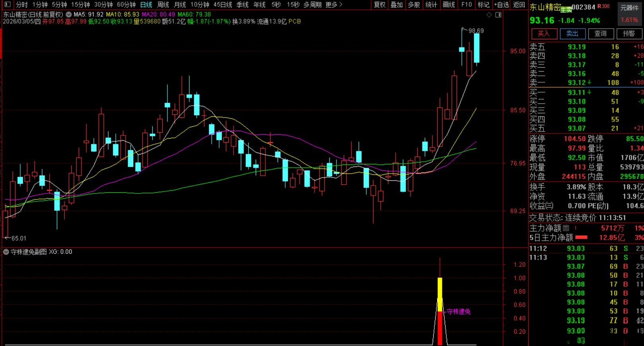Image resolution: width=644 pixels, height=346 pixels.
Task: Toggle 复权 price adjustment
Action: click(379, 5)
